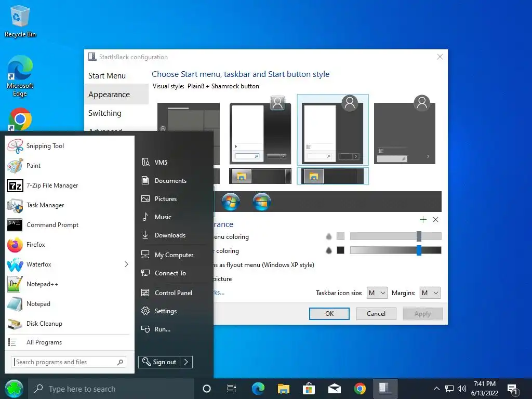This screenshot has height=399, width=532.
Task: Launch Microsoft Edge from taskbar
Action: pyautogui.click(x=258, y=389)
